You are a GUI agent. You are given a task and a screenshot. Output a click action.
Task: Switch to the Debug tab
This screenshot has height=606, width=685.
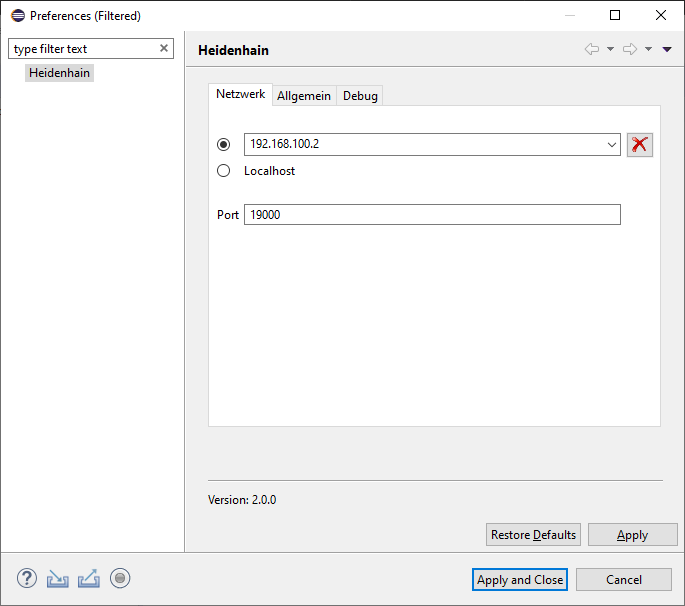360,96
